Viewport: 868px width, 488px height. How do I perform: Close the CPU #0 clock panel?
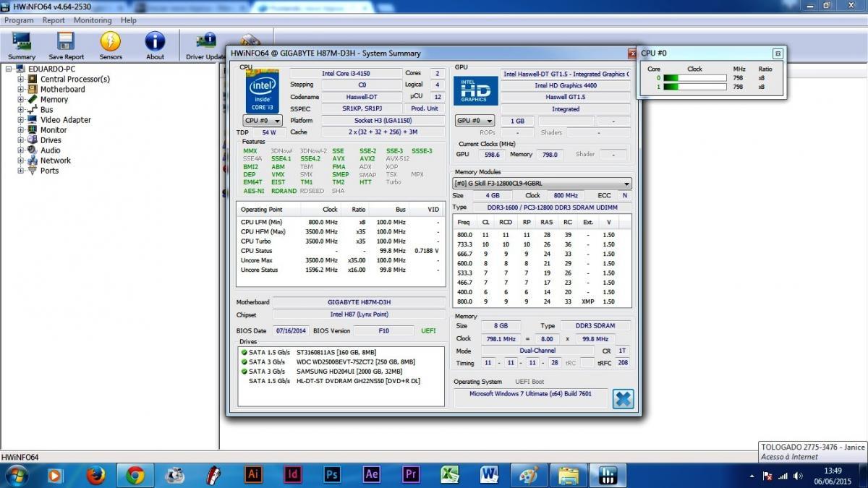pos(777,53)
